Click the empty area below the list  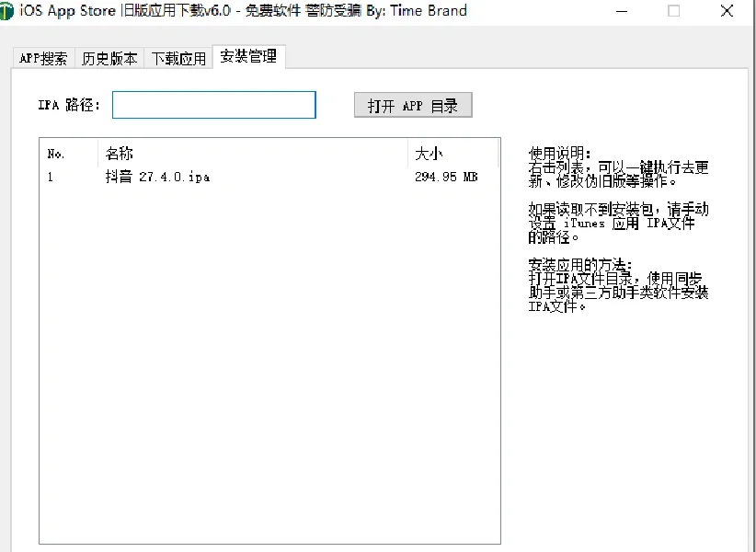coord(267,368)
